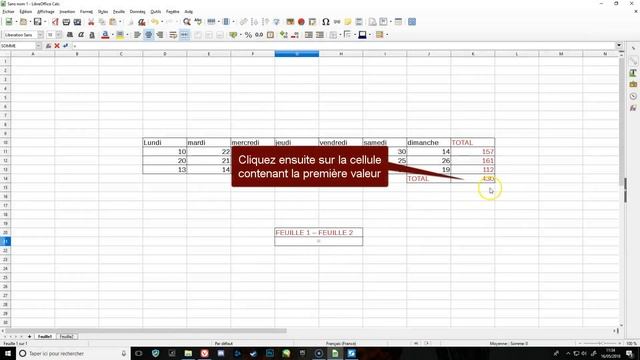640x360 pixels.
Task: Toggle Align left in toolbar
Action: [x=138, y=35]
